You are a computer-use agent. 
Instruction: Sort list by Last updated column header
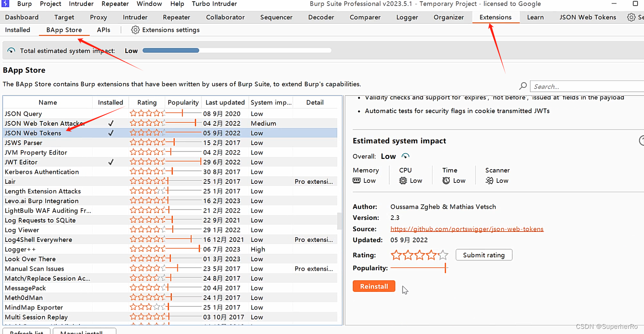pos(225,102)
